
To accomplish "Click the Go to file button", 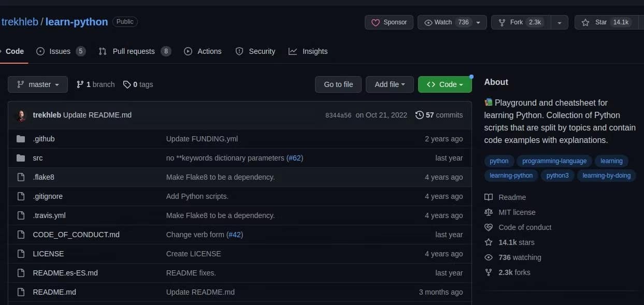I will (x=338, y=84).
